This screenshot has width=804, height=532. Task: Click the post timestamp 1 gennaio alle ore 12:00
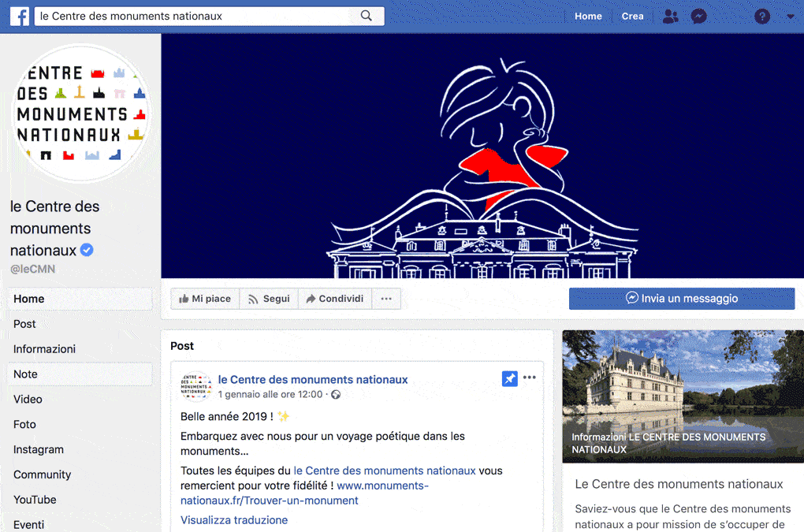click(x=270, y=395)
